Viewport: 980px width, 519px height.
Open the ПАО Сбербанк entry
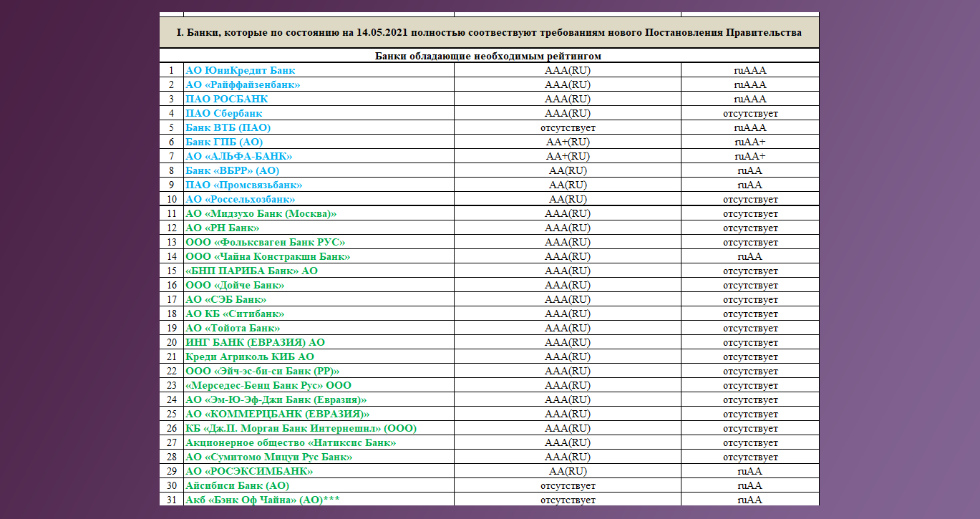tap(224, 113)
